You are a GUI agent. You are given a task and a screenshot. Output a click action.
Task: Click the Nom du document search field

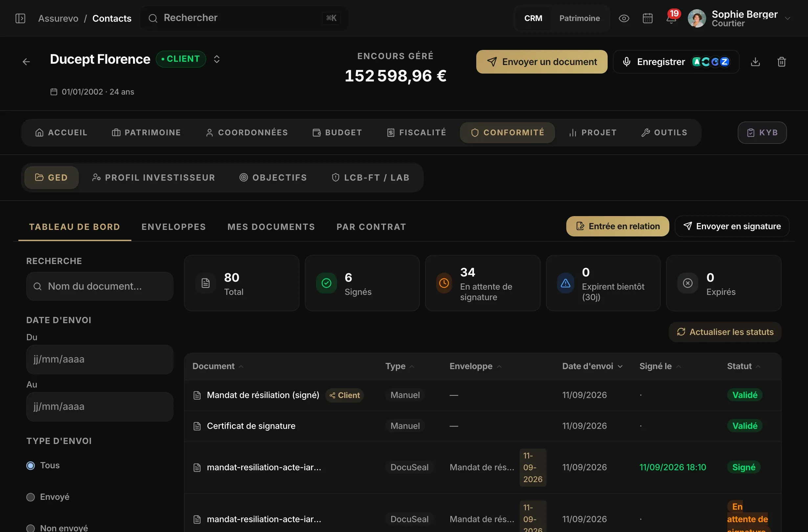(100, 286)
